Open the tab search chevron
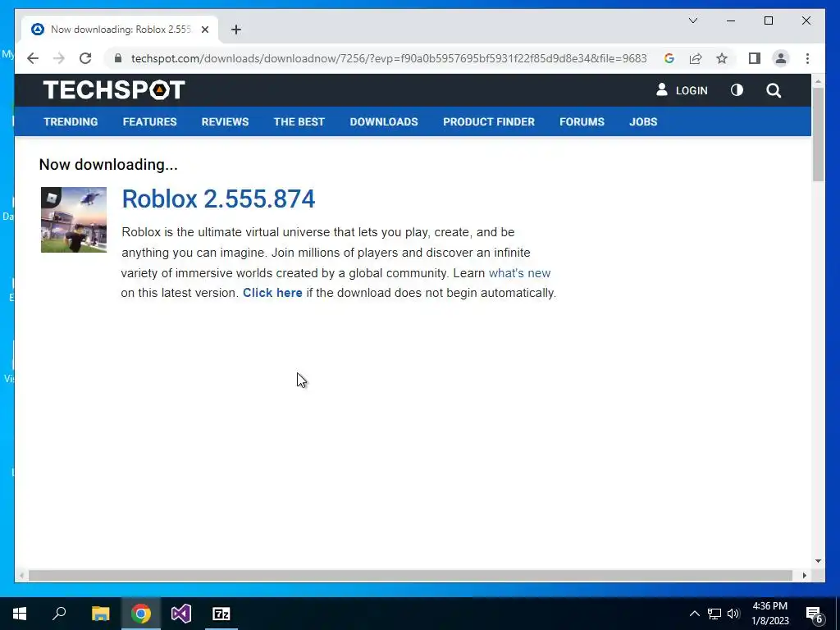 692,21
